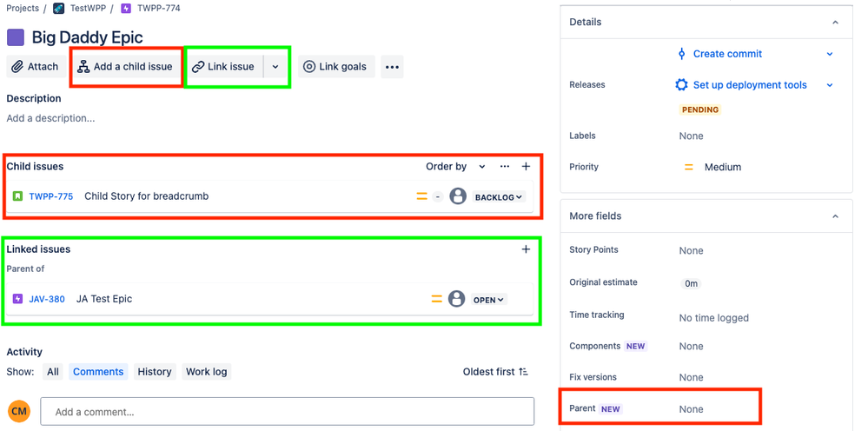Open TestWPP project breadcrumb
868x431 pixels.
[88, 9]
